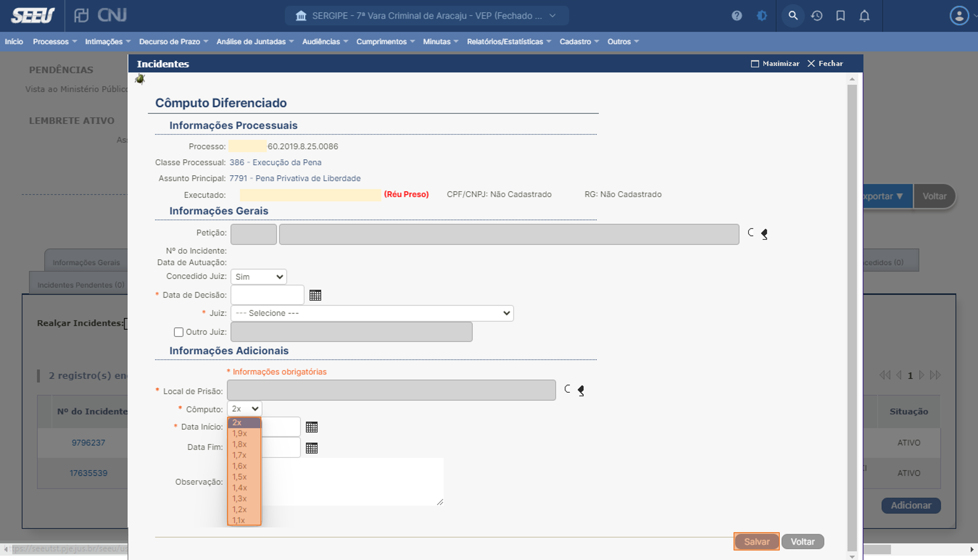Open the Outros menu
978x560 pixels.
coord(623,41)
